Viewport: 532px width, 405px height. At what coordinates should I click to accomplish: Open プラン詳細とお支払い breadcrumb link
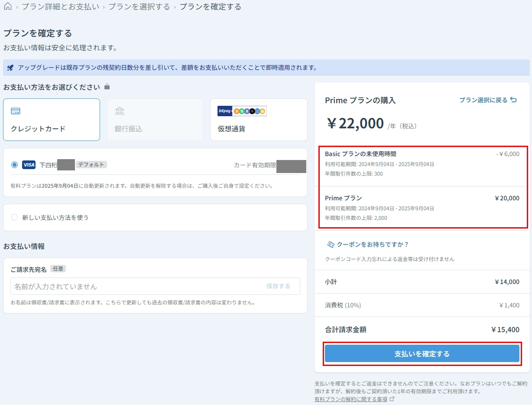60,7
